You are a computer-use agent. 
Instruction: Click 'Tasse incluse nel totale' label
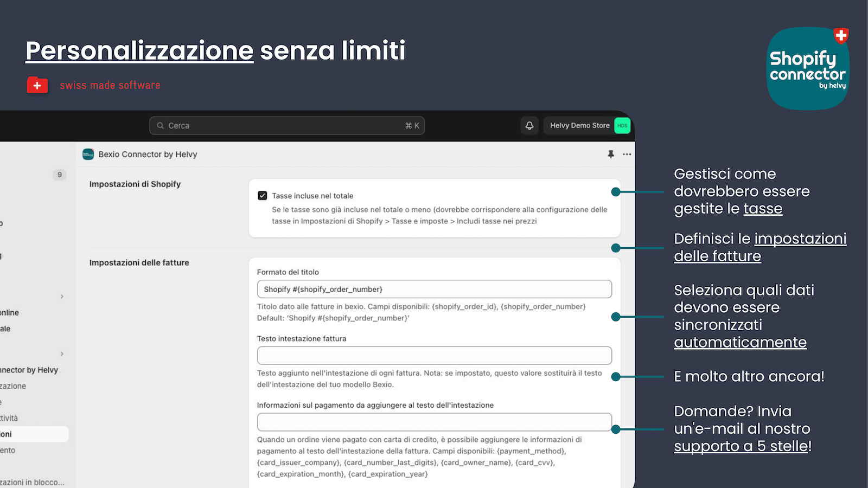[x=312, y=196]
